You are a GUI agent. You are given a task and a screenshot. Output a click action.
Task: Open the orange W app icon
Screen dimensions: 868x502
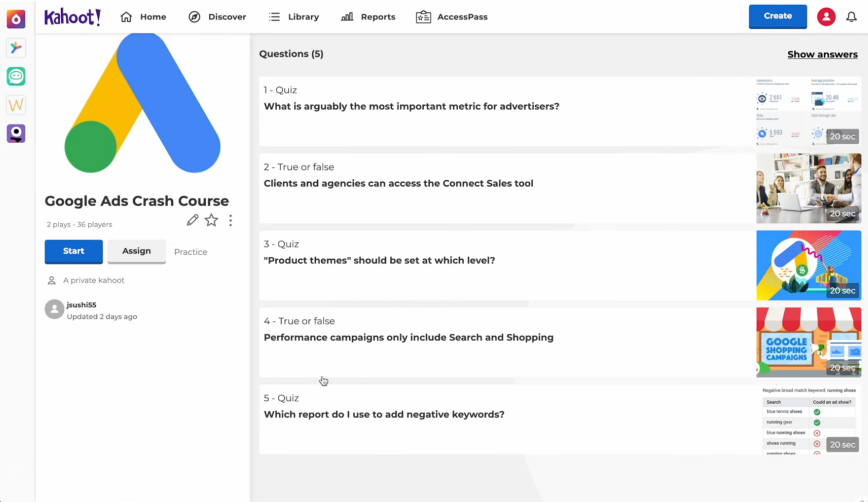point(16,105)
